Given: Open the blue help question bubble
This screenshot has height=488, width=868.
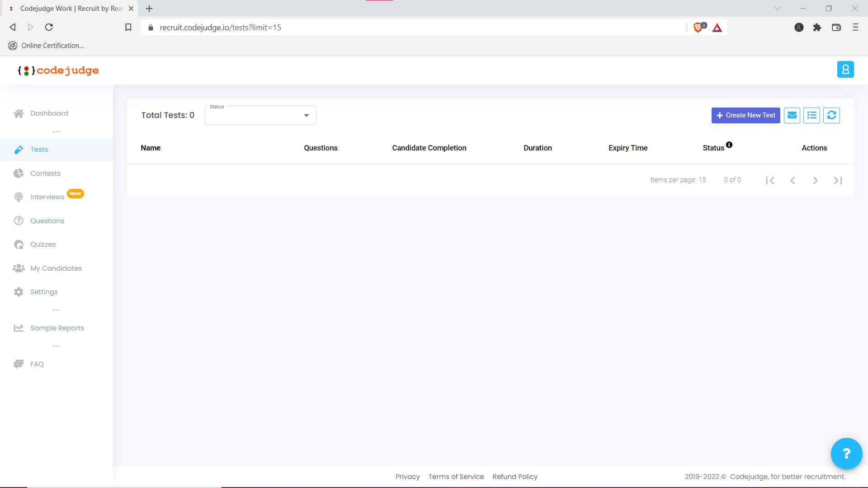Looking at the screenshot, I should [x=846, y=453].
